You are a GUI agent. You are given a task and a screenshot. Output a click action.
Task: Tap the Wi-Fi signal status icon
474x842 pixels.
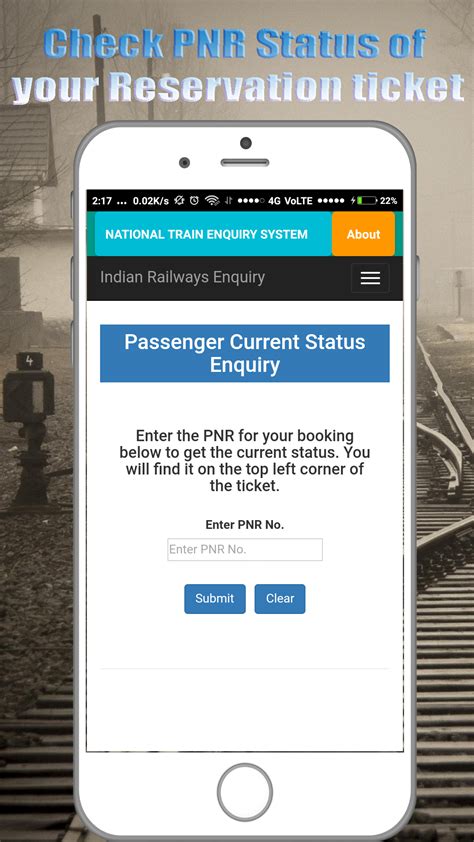click(x=212, y=201)
